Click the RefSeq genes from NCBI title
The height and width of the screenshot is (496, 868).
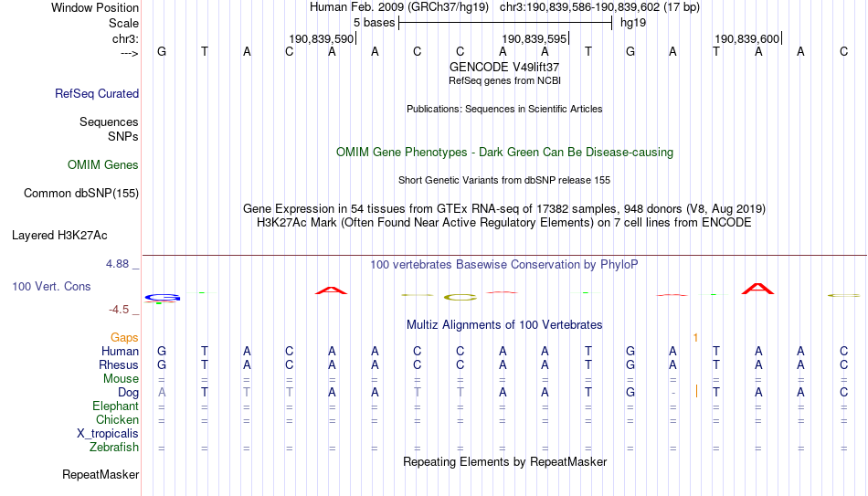pyautogui.click(x=505, y=80)
